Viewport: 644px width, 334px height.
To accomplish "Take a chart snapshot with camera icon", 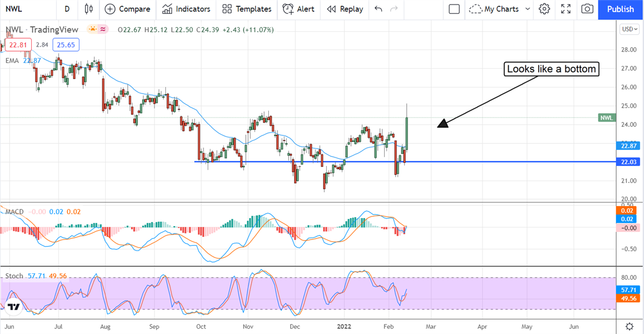I will click(588, 9).
